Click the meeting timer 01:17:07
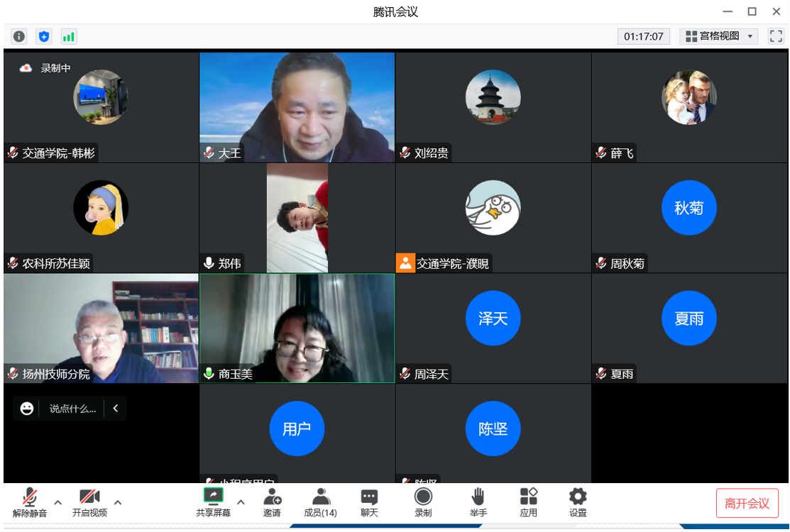The height and width of the screenshot is (532, 790). point(643,36)
